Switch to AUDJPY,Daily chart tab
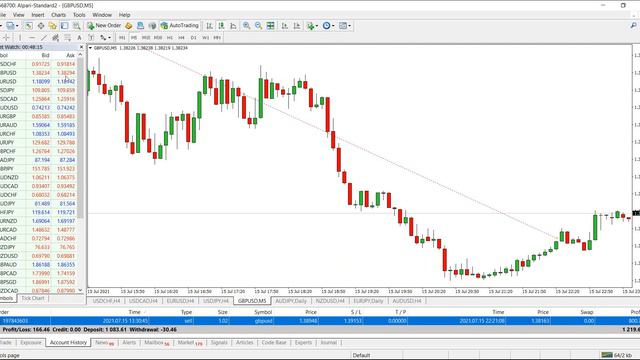This screenshot has height=360, width=640. [x=291, y=301]
